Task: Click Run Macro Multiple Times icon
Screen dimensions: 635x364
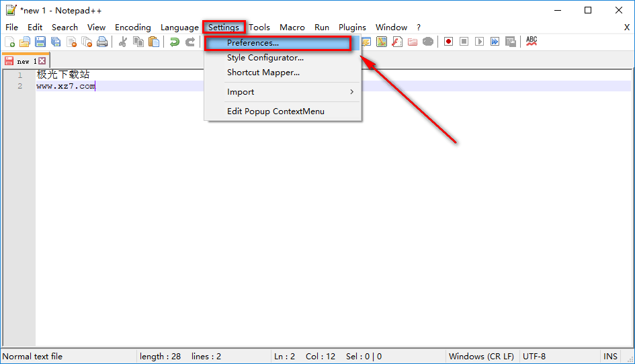Action: coord(495,42)
